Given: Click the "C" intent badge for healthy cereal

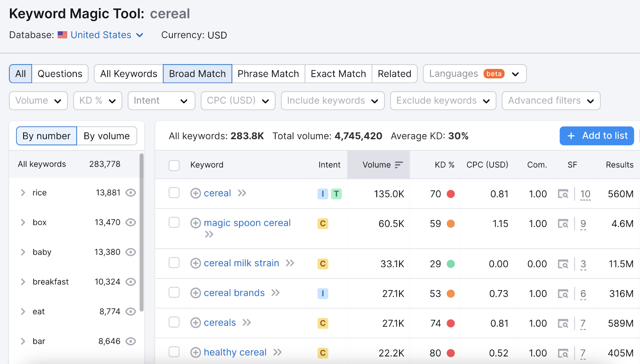Looking at the screenshot, I should 322,352.
